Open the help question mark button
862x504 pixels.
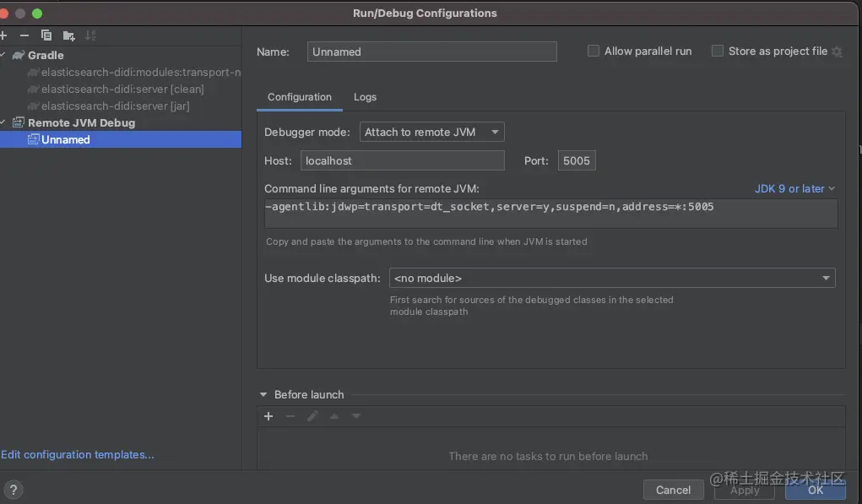coord(14,489)
